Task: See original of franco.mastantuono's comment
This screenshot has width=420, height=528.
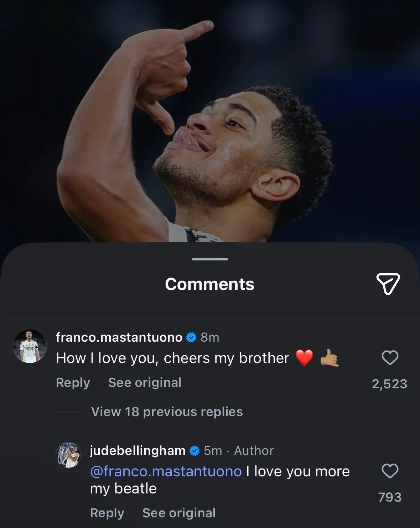Action: click(145, 383)
